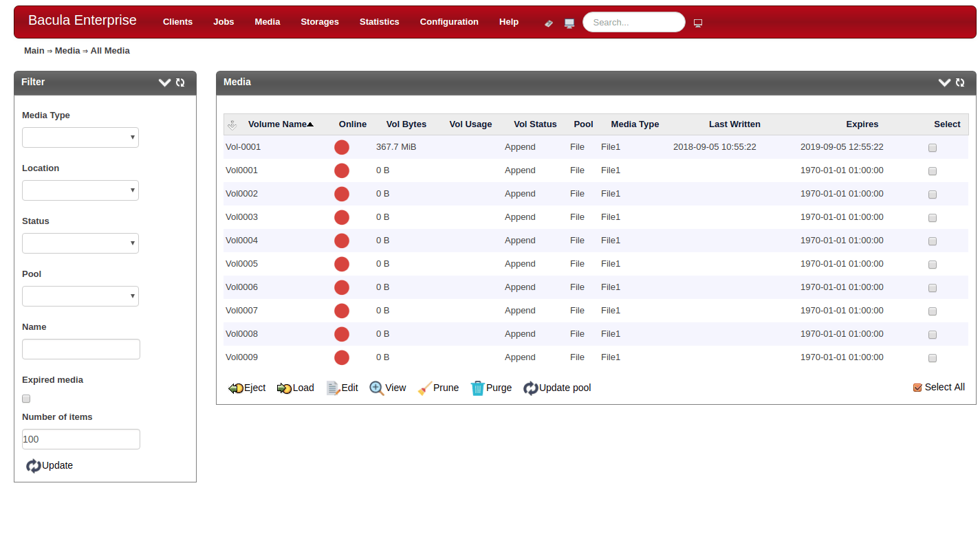
Task: Click the Update pool refresh icon
Action: (x=531, y=388)
